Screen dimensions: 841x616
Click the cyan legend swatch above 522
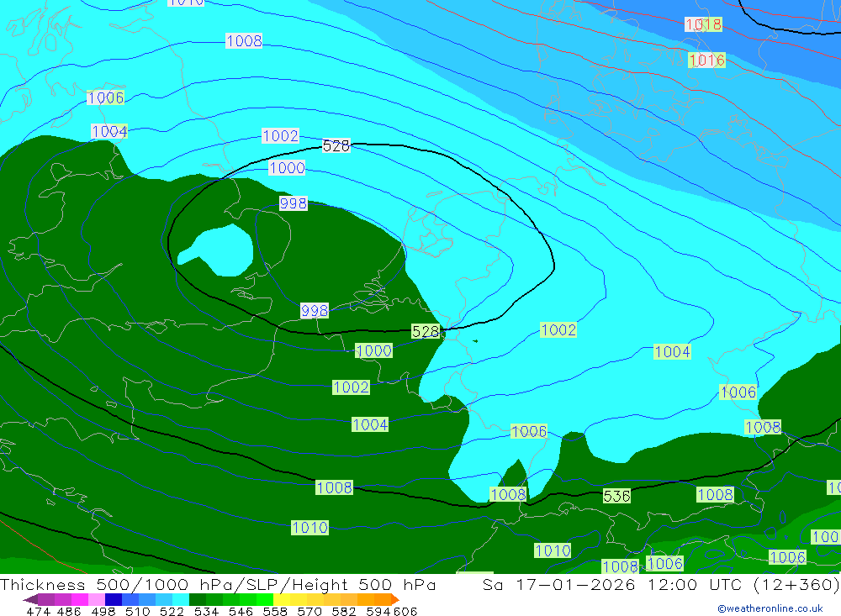click(x=180, y=599)
